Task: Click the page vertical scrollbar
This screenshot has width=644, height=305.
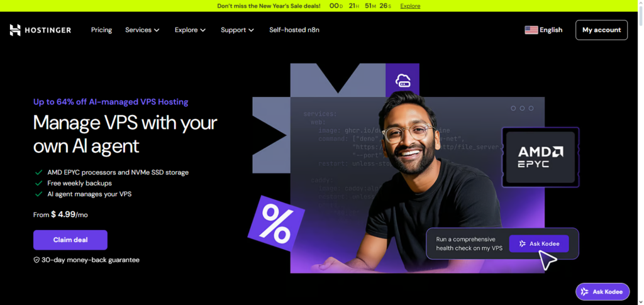Action: (641, 152)
